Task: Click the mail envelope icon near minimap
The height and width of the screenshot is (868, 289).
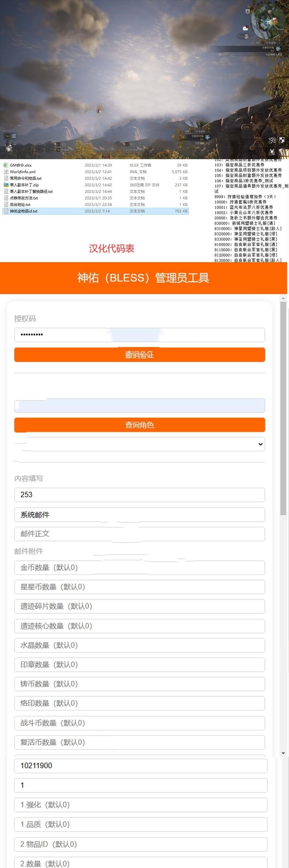Action: [245, 28]
